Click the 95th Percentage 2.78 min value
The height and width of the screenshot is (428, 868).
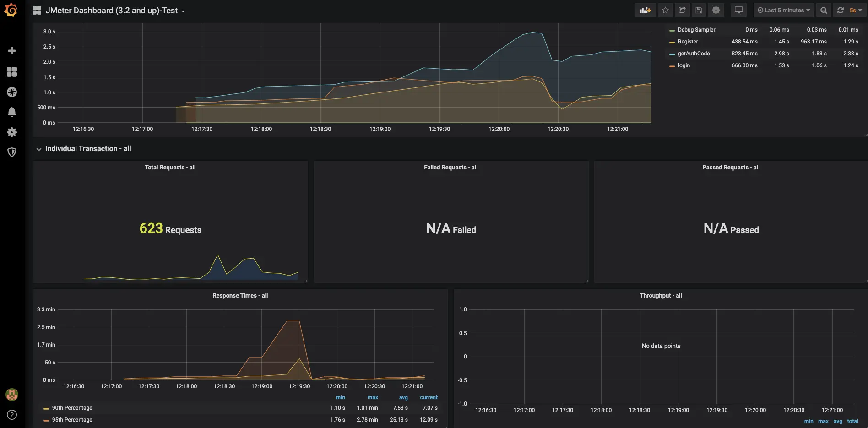coord(367,420)
